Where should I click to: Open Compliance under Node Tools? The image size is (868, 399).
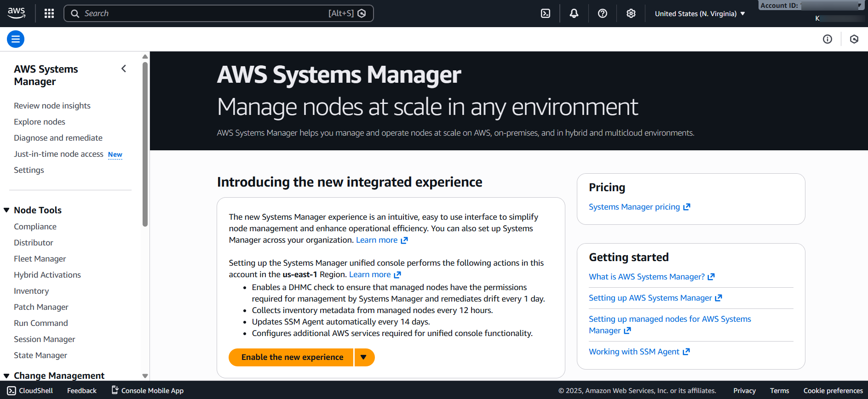coord(35,227)
